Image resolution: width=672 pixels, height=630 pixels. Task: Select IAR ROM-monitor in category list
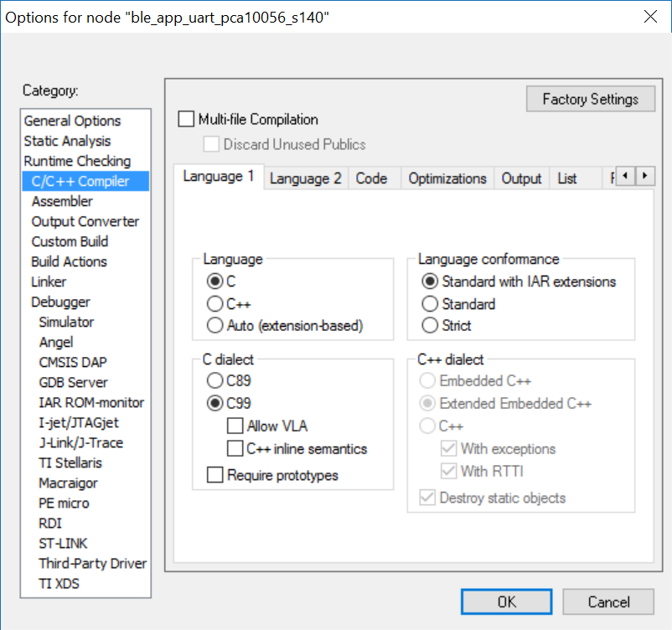coord(85,403)
